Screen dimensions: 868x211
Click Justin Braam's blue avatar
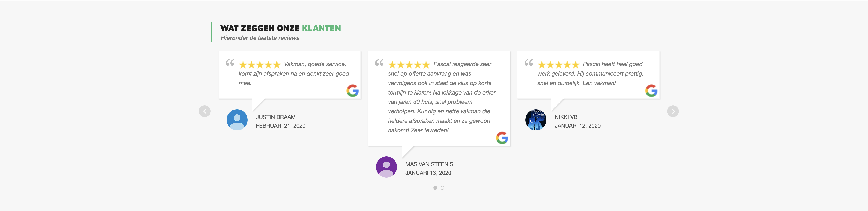pyautogui.click(x=237, y=120)
